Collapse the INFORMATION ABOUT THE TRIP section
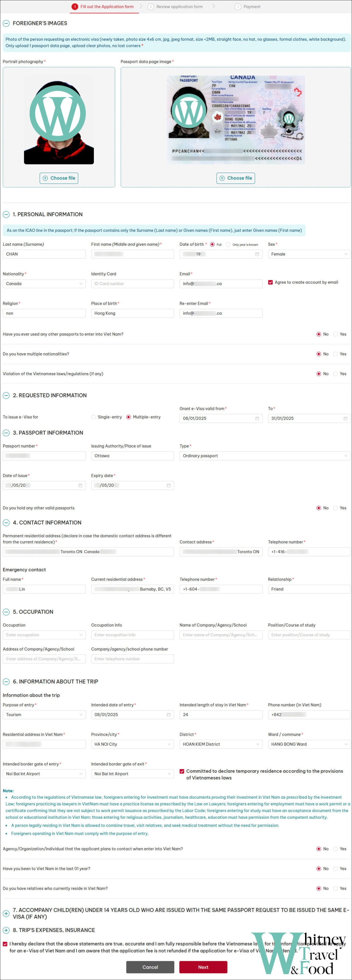The width and height of the screenshot is (352, 980). [x=6, y=681]
